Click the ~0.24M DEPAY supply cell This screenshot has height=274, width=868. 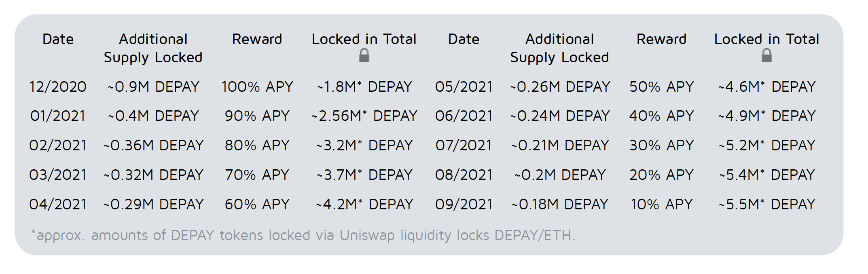point(560,116)
